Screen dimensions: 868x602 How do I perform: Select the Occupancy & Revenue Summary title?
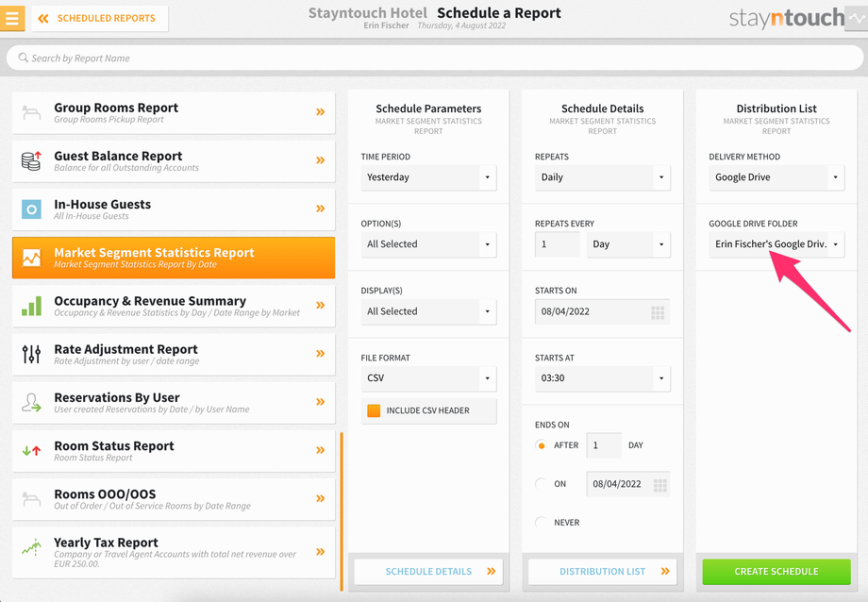[150, 301]
